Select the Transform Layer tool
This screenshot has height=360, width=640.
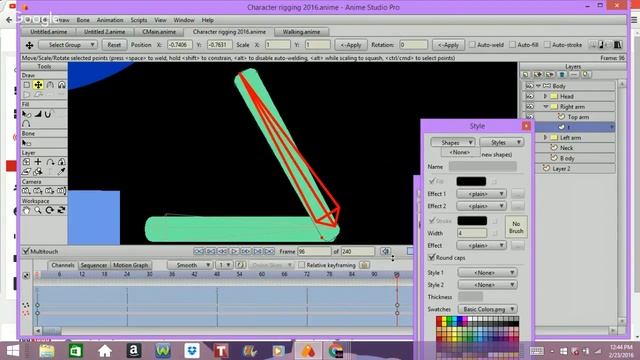27,162
